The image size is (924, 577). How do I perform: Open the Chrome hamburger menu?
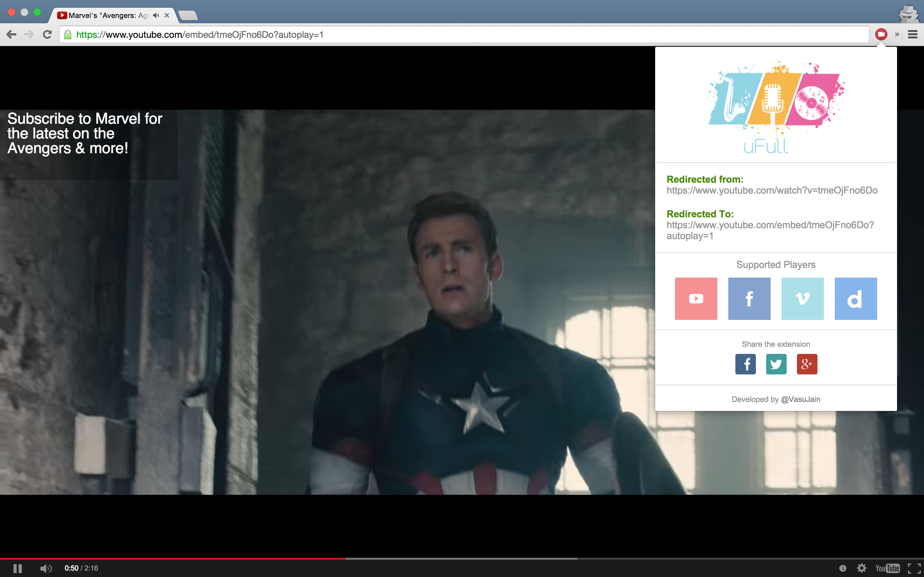click(912, 34)
